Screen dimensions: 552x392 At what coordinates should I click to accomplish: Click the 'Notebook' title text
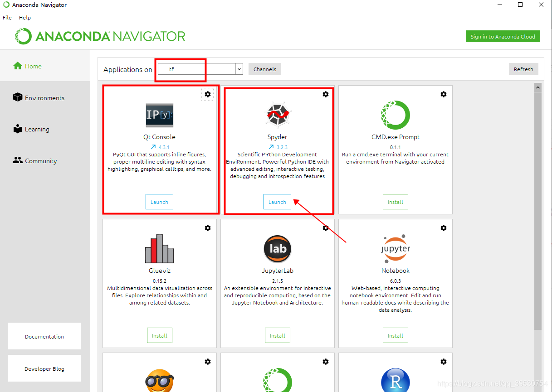pos(396,271)
